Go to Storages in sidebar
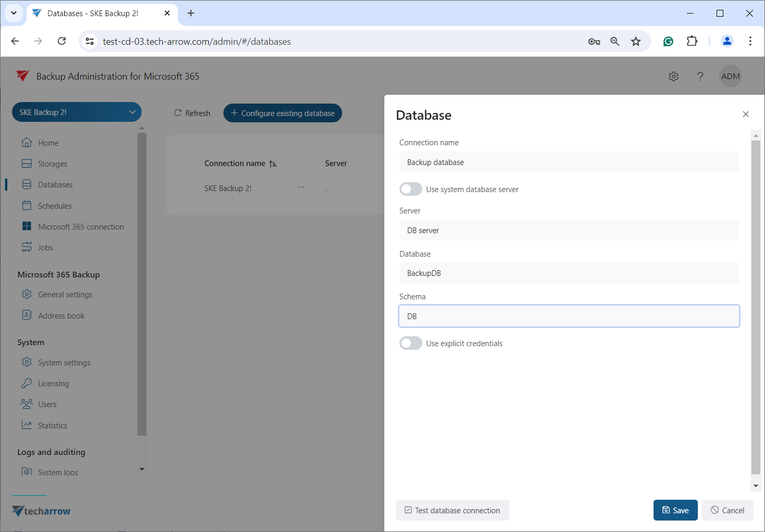Screen dimensions: 765x532 [52, 164]
